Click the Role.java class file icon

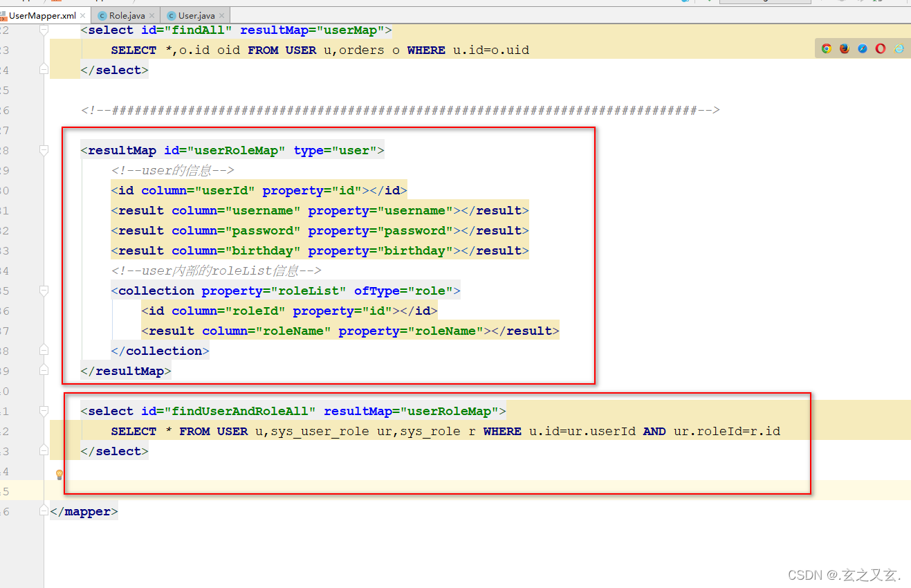(102, 15)
